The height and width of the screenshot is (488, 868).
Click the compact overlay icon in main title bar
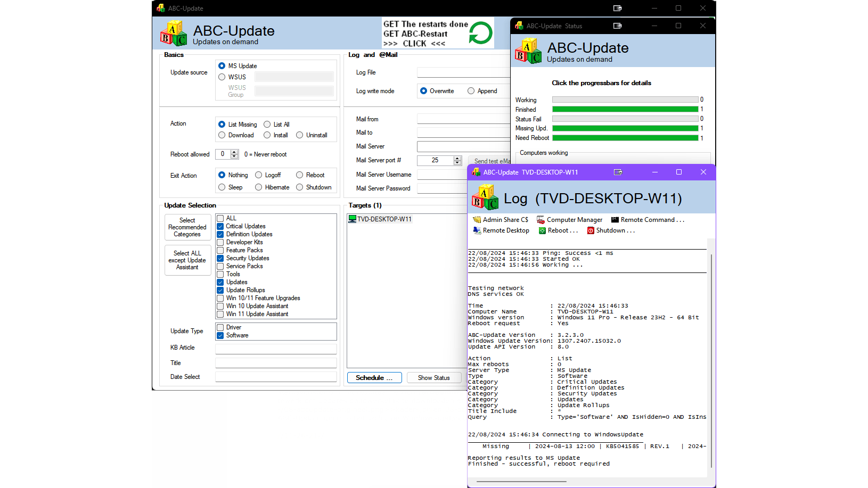[x=618, y=8]
